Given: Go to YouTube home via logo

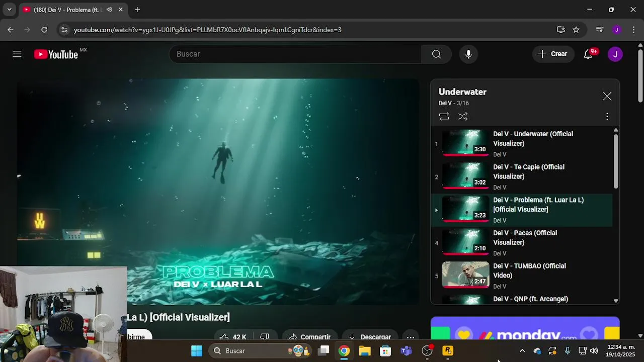Looking at the screenshot, I should 56,54.
